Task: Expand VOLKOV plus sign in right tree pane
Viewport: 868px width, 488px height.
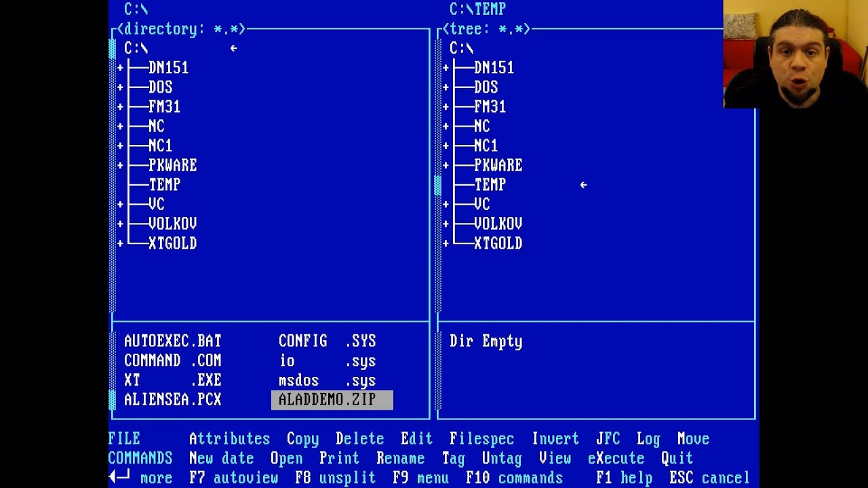Action: (x=446, y=224)
